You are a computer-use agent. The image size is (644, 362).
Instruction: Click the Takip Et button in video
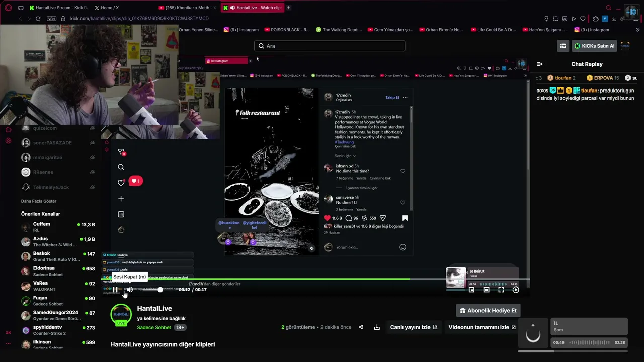click(x=392, y=97)
